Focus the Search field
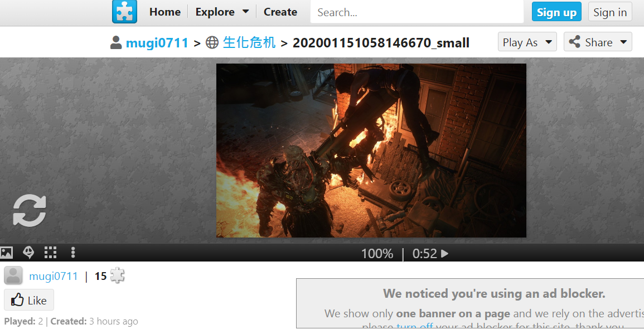 click(x=417, y=12)
